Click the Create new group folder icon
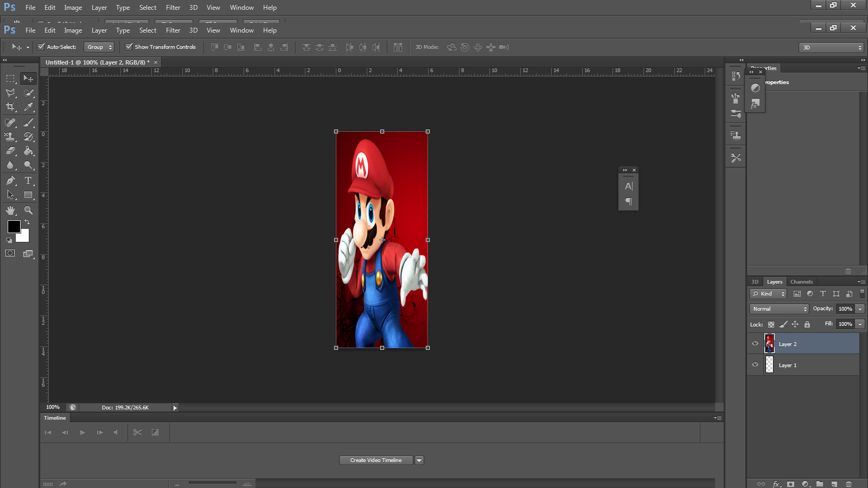Image resolution: width=868 pixels, height=488 pixels. (x=820, y=484)
